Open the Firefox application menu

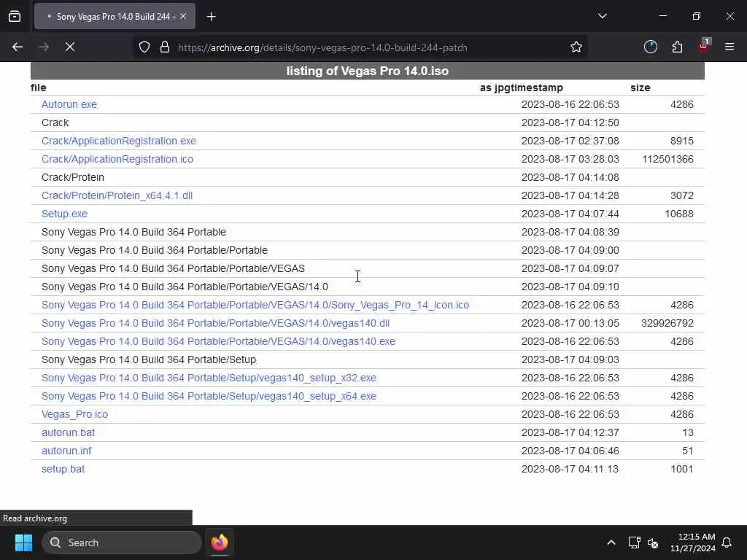coord(729,47)
